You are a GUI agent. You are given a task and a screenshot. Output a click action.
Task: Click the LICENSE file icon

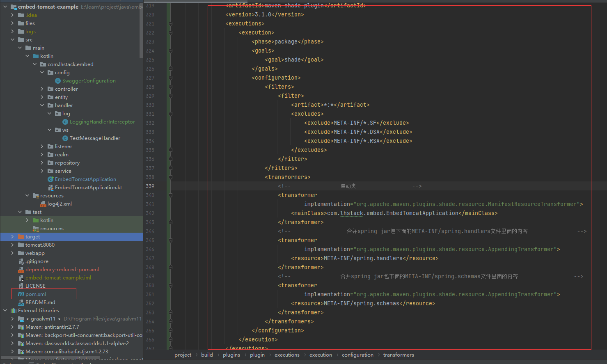pyautogui.click(x=21, y=286)
